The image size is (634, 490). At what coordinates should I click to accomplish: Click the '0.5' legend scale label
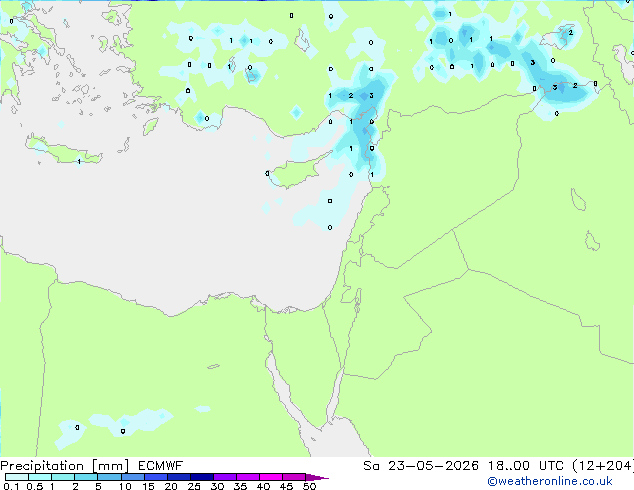34,486
